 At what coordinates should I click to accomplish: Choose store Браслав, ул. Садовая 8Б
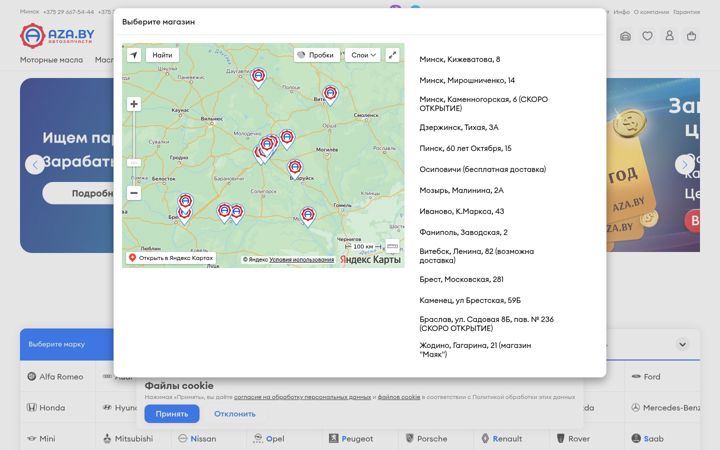tap(486, 324)
